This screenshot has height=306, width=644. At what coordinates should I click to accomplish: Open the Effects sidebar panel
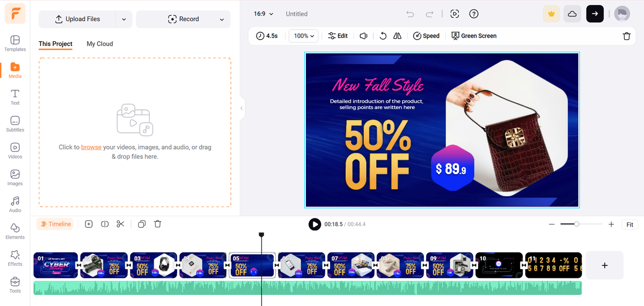tap(15, 258)
